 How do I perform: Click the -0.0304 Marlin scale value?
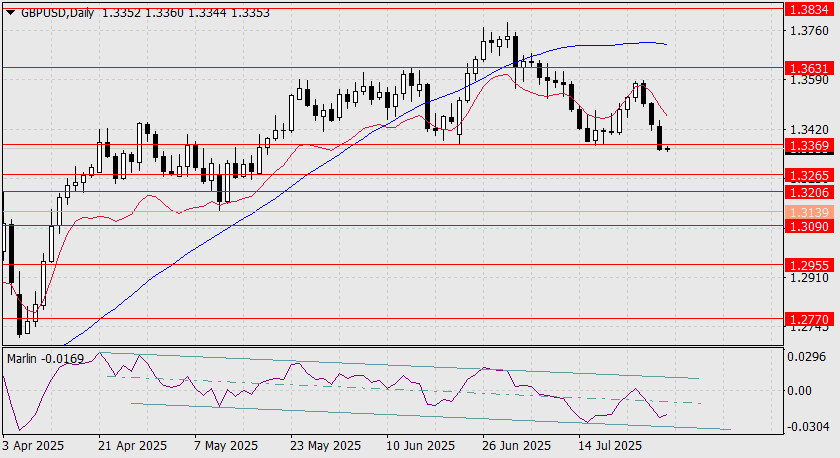coord(807,427)
